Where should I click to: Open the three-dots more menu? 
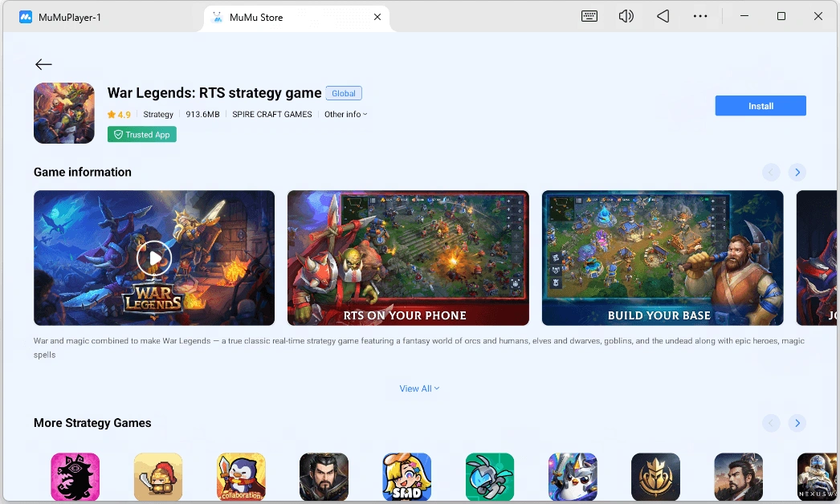[x=700, y=16]
